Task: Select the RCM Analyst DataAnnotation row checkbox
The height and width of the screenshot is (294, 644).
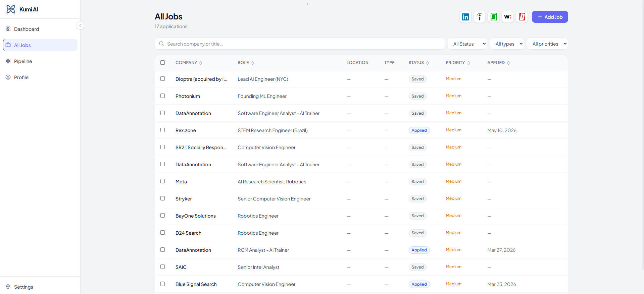Action: (x=163, y=250)
